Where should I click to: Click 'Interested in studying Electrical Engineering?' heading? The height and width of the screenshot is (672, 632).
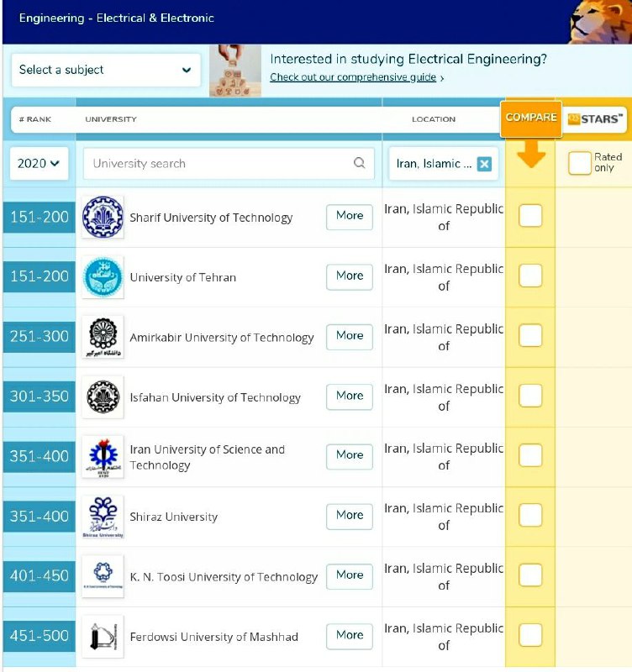(408, 59)
